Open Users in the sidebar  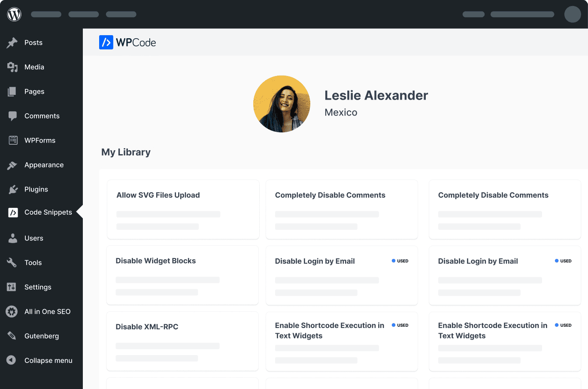(34, 238)
